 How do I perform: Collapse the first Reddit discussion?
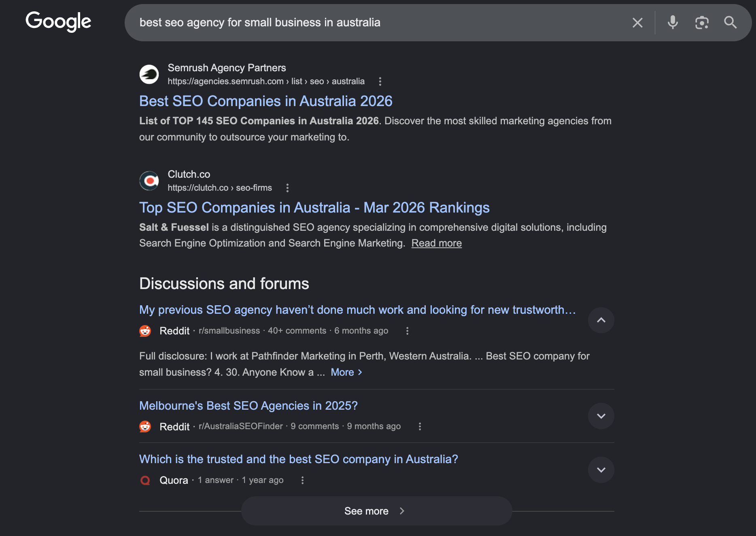[x=601, y=320]
